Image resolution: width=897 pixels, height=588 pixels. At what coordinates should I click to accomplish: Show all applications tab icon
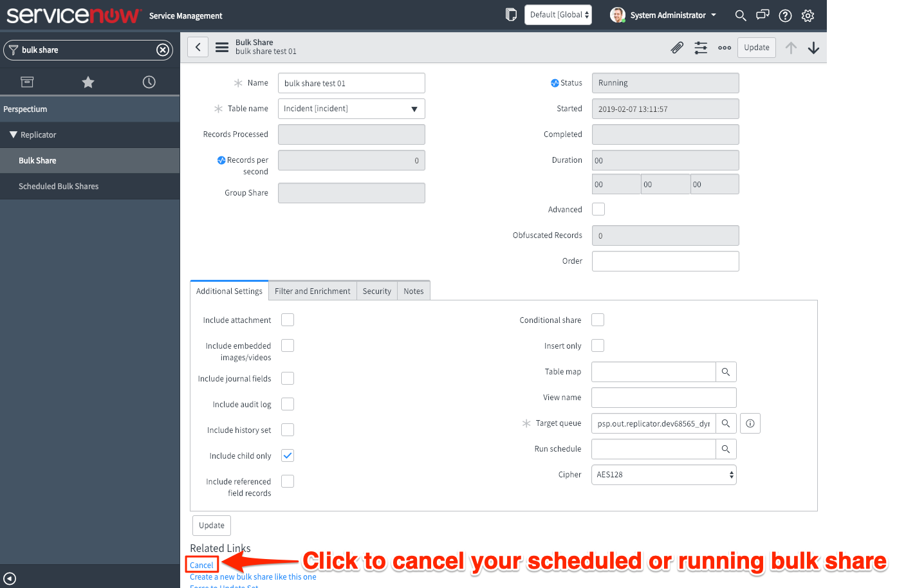(27, 82)
